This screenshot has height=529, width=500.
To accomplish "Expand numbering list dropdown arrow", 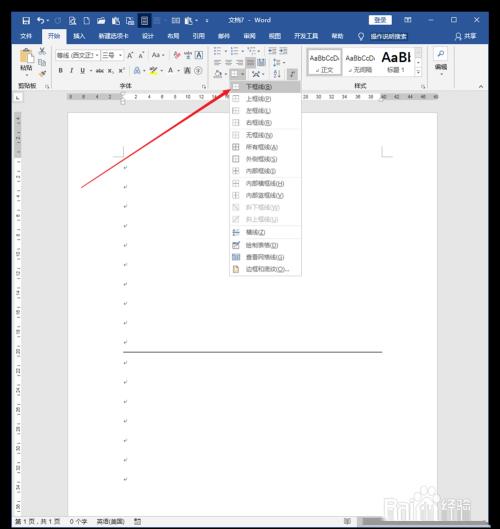I will [242, 51].
